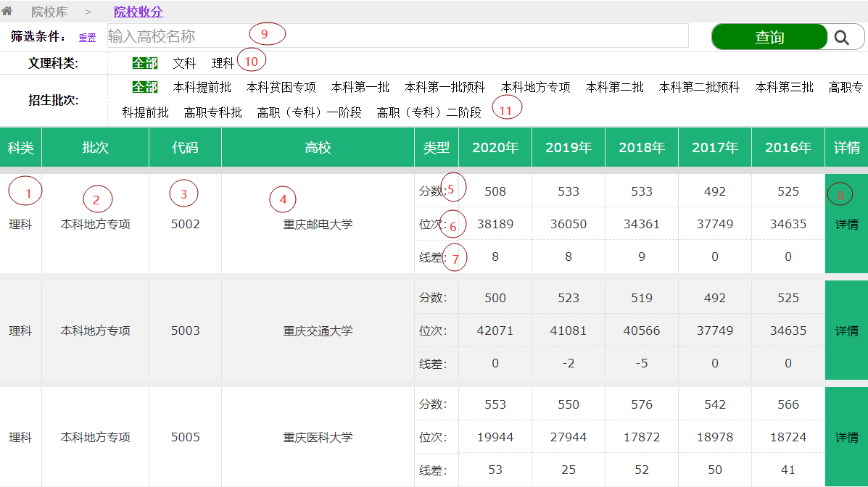
Task: Pick 高职专科批 batch filter
Action: [x=212, y=112]
